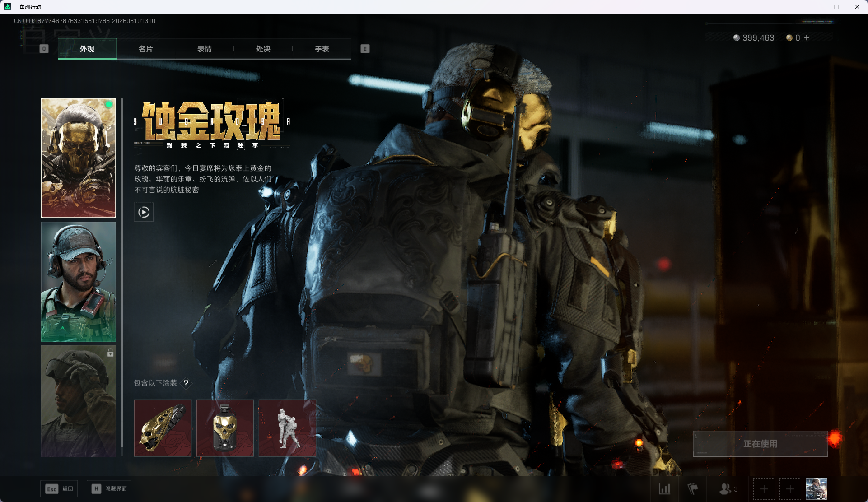Click the 正在使用 button
Image resolution: width=868 pixels, height=502 pixels.
761,444
